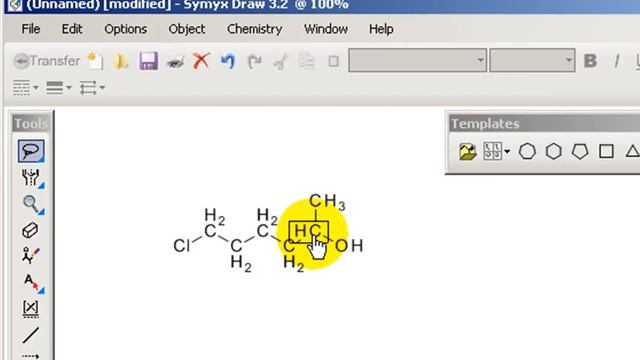Viewport: 640px width, 360px height.
Task: Select the Eraser tool
Action: (30, 230)
